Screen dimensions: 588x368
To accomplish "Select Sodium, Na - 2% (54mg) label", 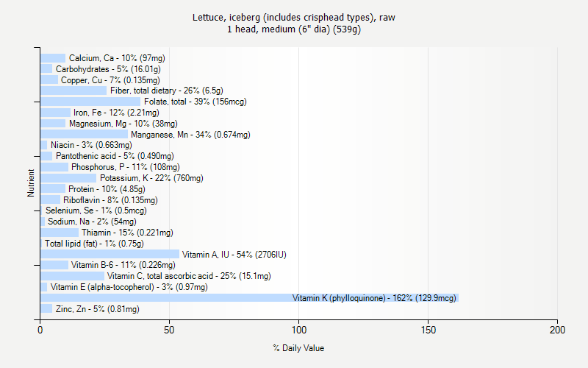I will (92, 222).
